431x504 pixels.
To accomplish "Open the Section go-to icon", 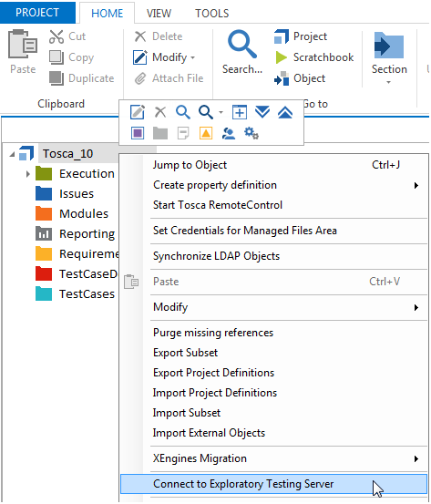I will [389, 45].
